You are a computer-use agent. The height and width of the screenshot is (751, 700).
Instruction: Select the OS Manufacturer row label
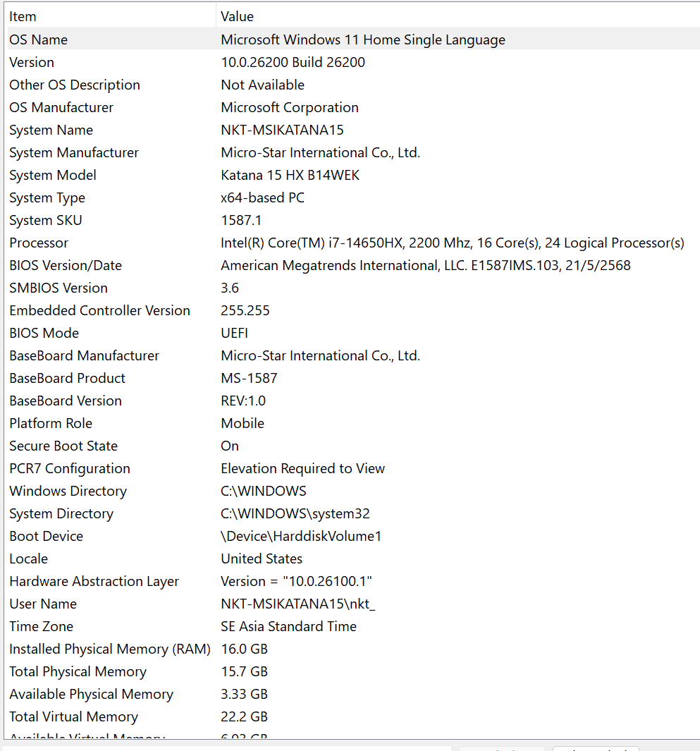point(61,107)
